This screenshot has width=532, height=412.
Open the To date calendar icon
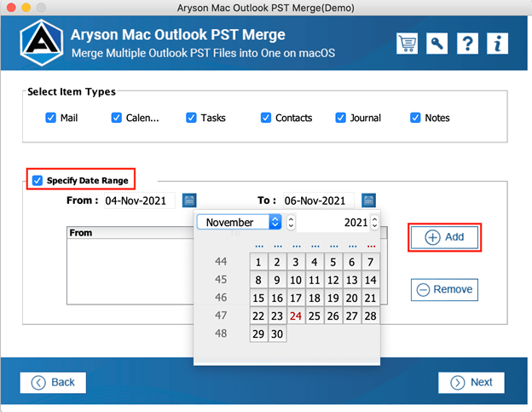click(x=368, y=200)
